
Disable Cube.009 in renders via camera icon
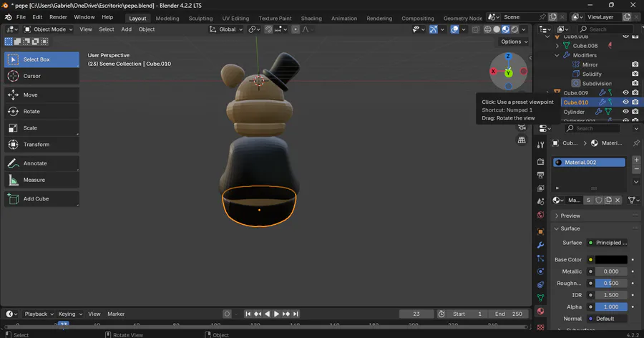635,92
